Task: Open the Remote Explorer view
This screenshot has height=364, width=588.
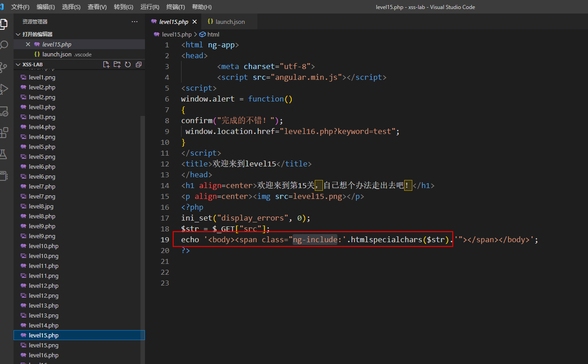Action: pos(4,111)
